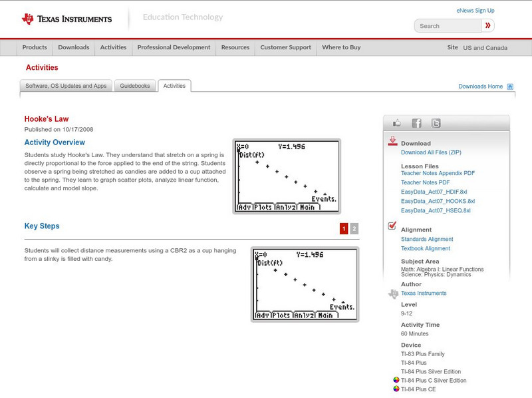This screenshot has width=532, height=398.
Task: Open Standards Alignment link
Action: (427, 239)
